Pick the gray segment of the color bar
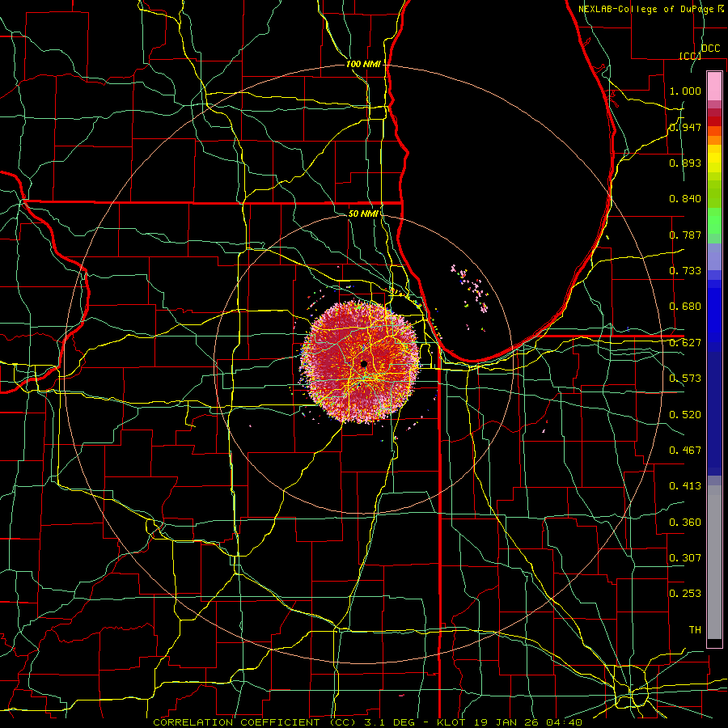This screenshot has height=728, width=728. pos(714,562)
